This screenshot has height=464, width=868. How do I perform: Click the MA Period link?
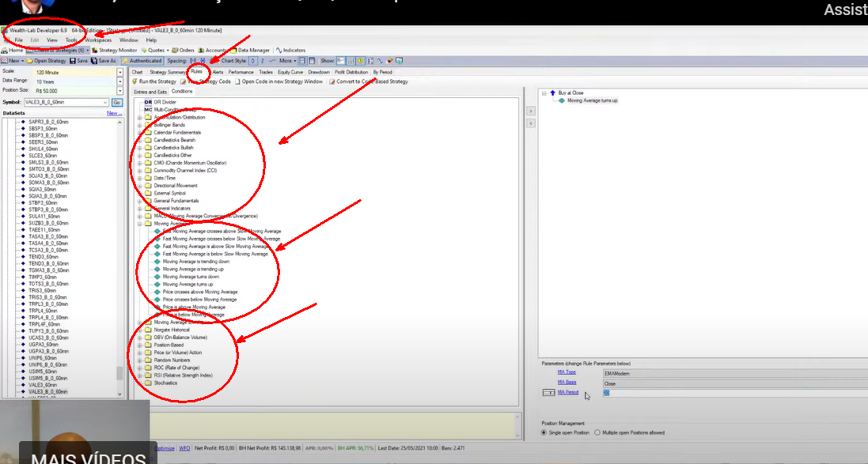(x=568, y=393)
